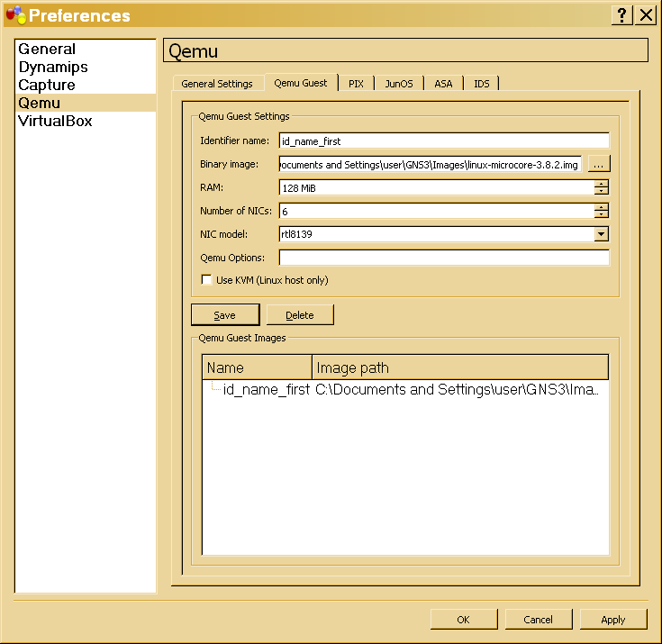The height and width of the screenshot is (644, 662).
Task: Close the Preferences dialog with X
Action: click(x=646, y=15)
